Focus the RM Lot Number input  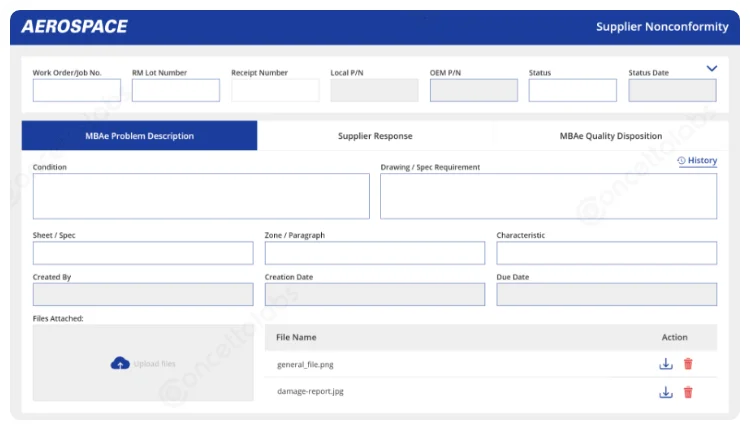(176, 91)
